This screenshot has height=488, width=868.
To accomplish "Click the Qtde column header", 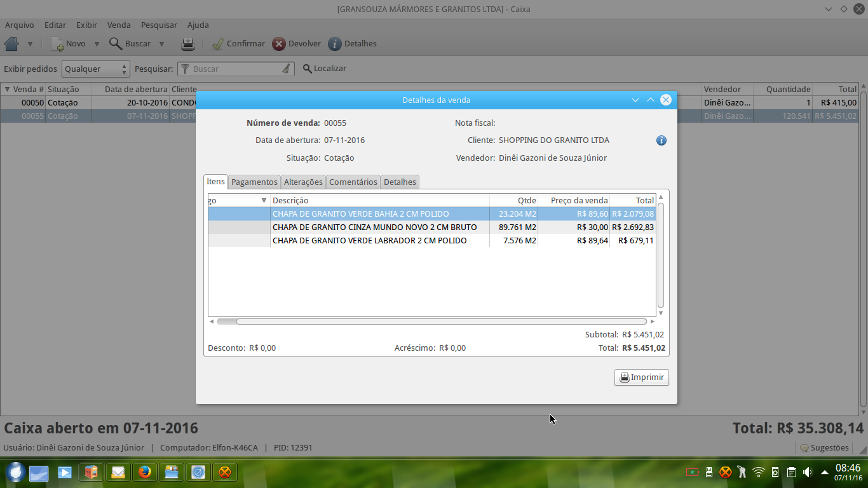I will point(513,200).
